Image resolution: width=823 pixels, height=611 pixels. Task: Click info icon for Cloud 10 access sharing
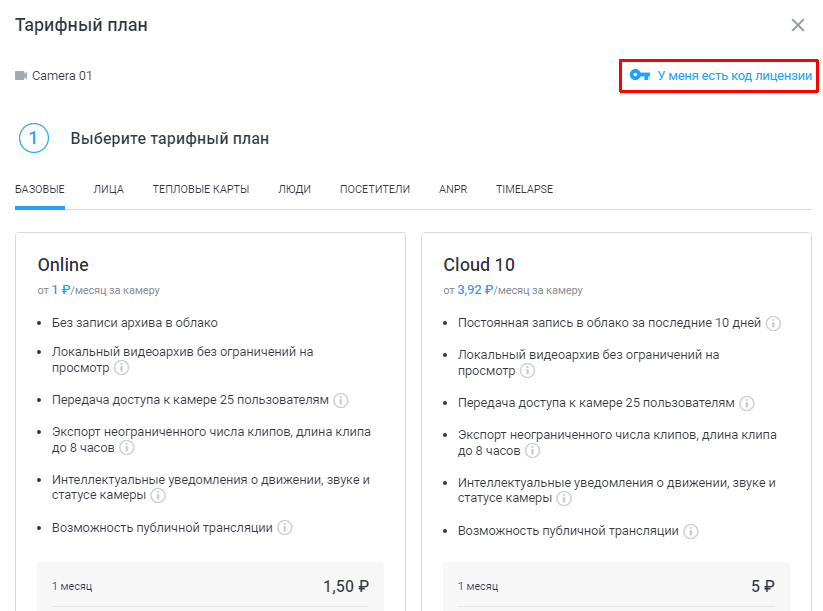pos(746,403)
